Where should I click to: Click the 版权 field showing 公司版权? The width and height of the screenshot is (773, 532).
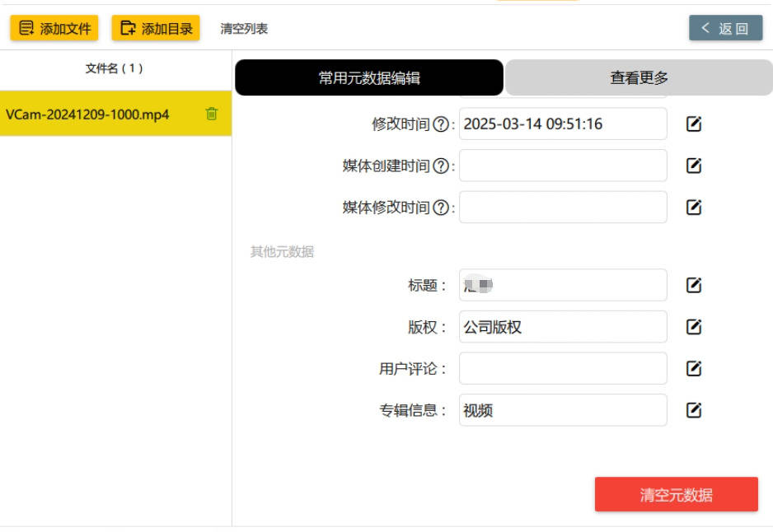click(563, 327)
